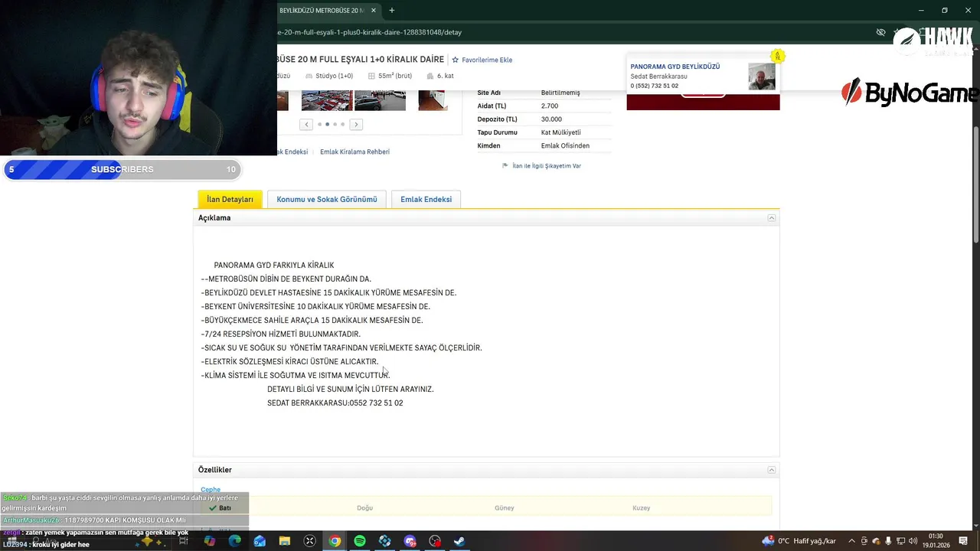Image resolution: width=980 pixels, height=551 pixels.
Task: Show hidden system tray icons chevron
Action: pyautogui.click(x=851, y=541)
